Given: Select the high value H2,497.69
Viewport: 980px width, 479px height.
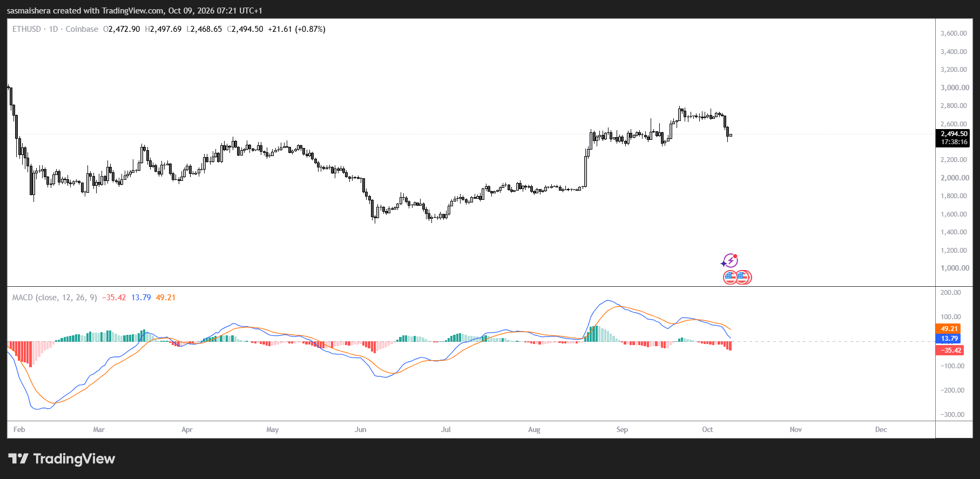Looking at the screenshot, I should point(163,29).
